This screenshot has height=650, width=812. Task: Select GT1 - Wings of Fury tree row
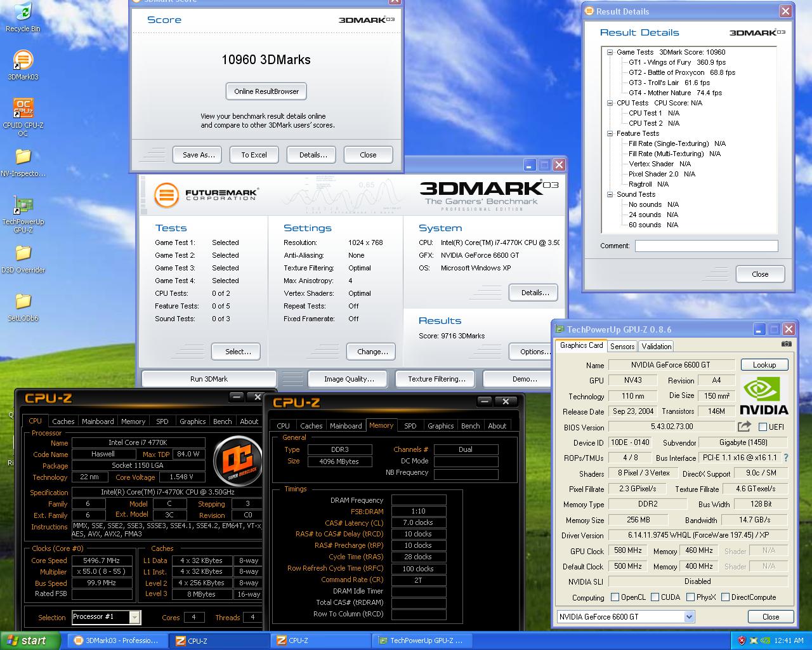click(x=677, y=62)
